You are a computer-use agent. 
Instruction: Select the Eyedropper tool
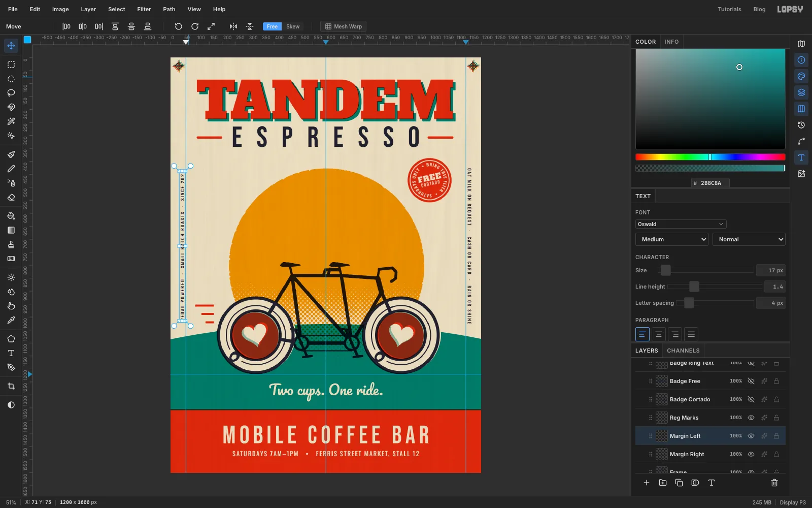tap(11, 320)
